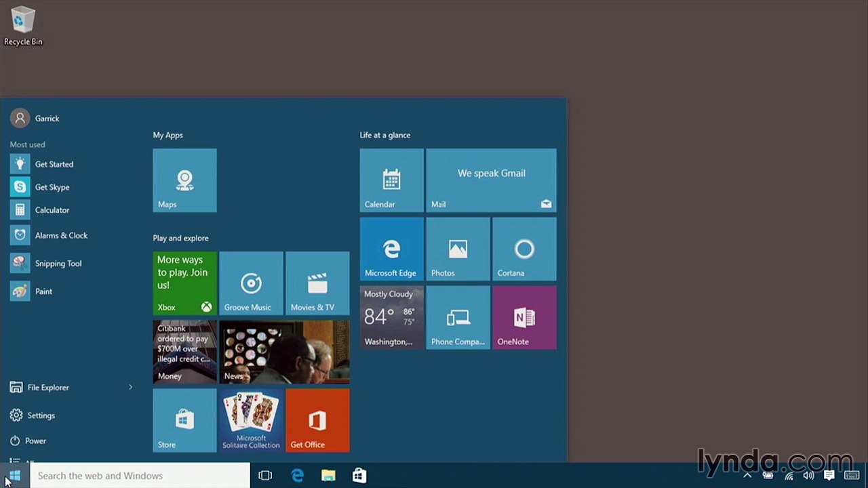Open Microsoft Solitaire Collection tile
The height and width of the screenshot is (488, 868).
pos(251,420)
